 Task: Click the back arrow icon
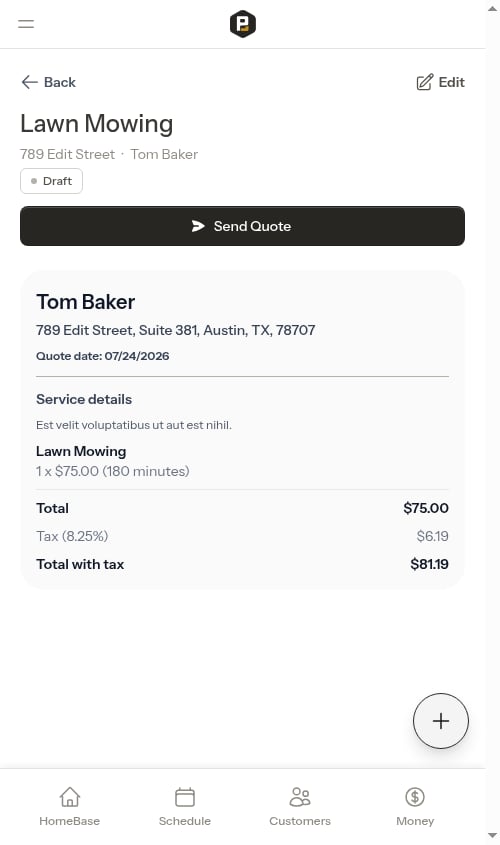point(29,82)
